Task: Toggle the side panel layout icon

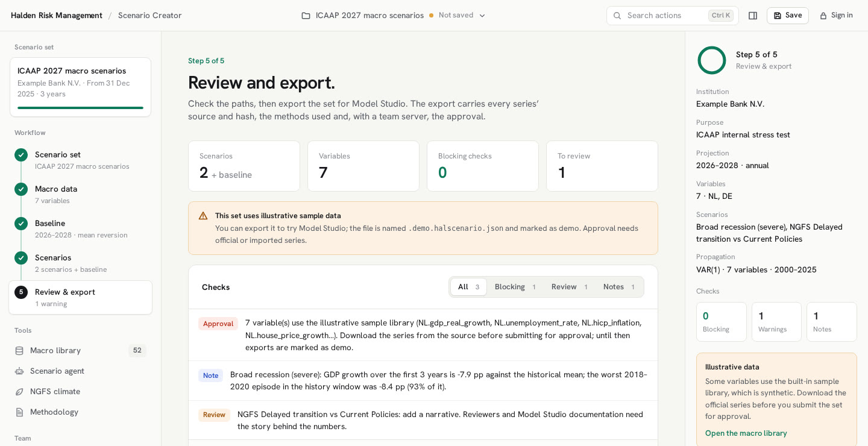Action: [753, 16]
